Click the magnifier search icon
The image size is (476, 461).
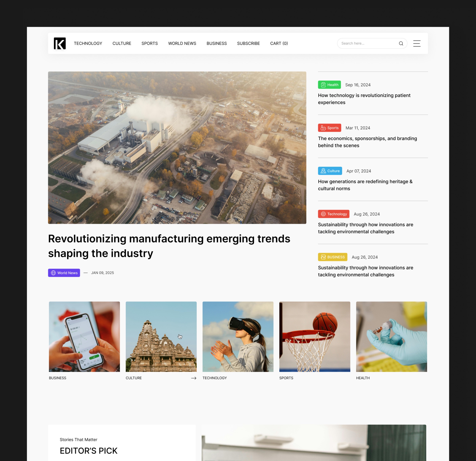tap(401, 43)
